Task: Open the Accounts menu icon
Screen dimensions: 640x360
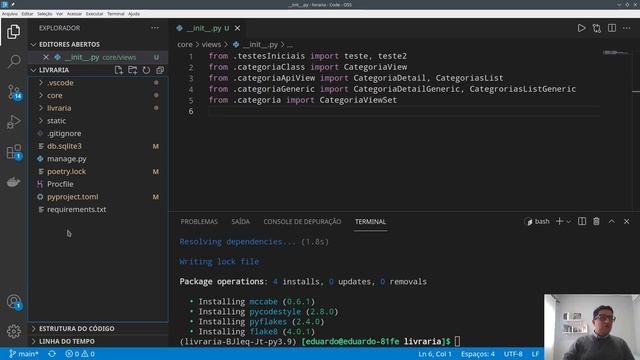Action: pos(13,302)
